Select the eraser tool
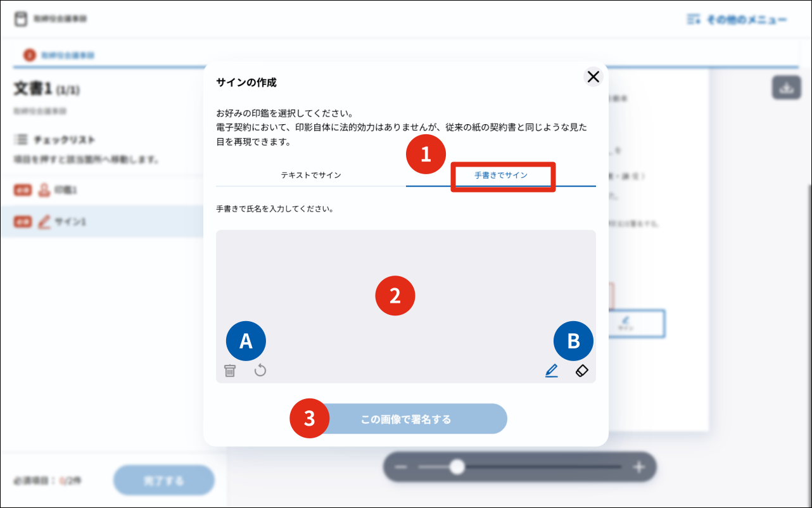 coord(582,371)
